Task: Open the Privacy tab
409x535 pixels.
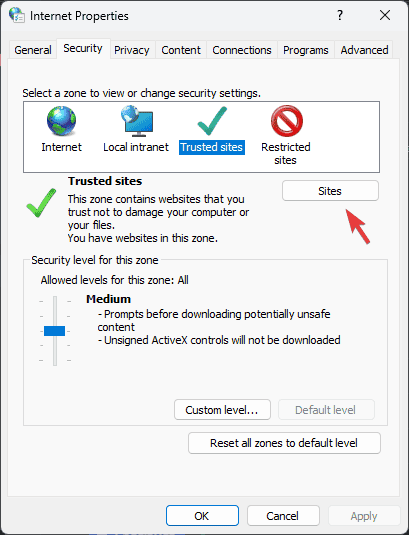Action: (132, 50)
